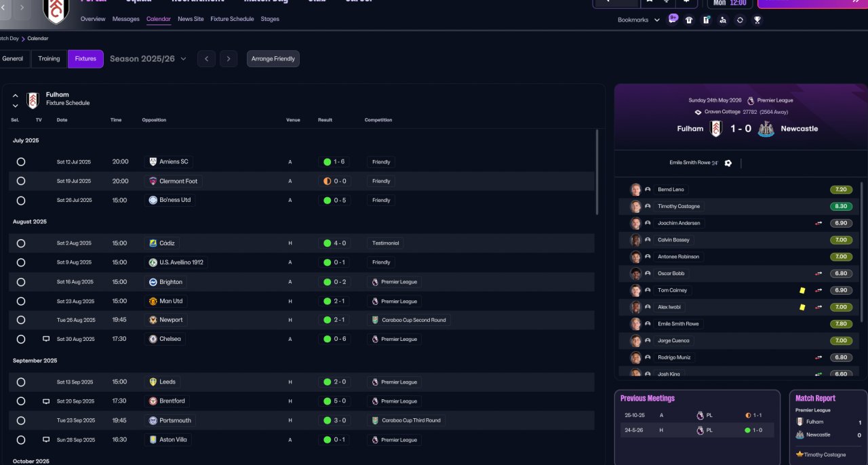Select the Cádiz fixture radio button
The height and width of the screenshot is (465, 868).
[21, 243]
